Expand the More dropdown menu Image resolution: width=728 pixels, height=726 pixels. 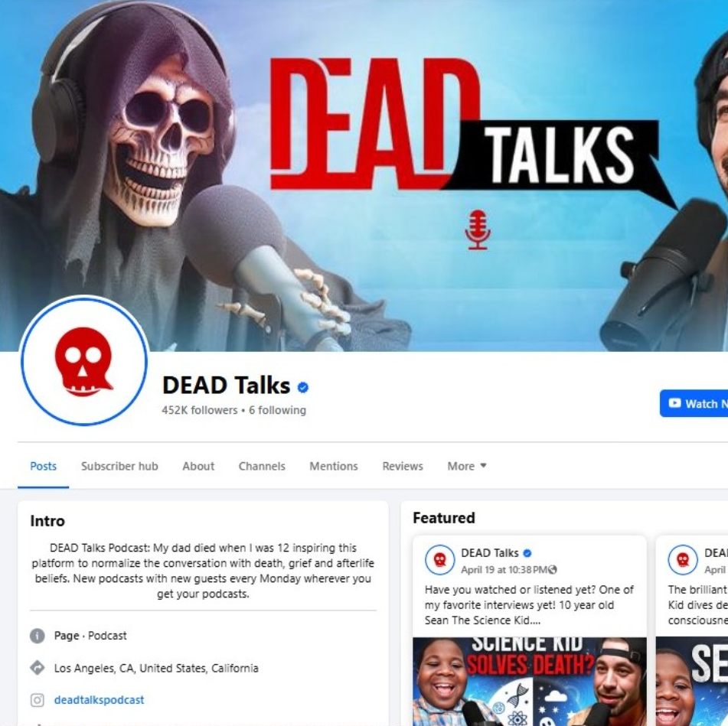(467, 466)
